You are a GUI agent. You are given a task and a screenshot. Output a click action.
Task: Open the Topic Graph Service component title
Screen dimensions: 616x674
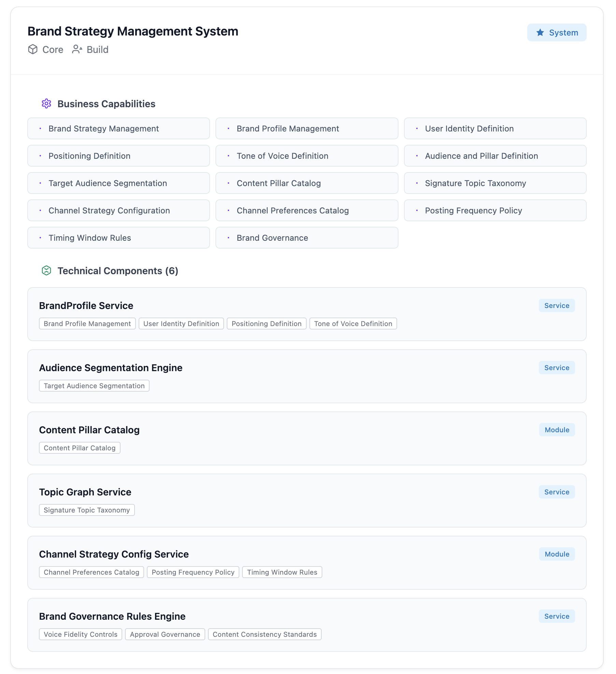[x=85, y=492]
